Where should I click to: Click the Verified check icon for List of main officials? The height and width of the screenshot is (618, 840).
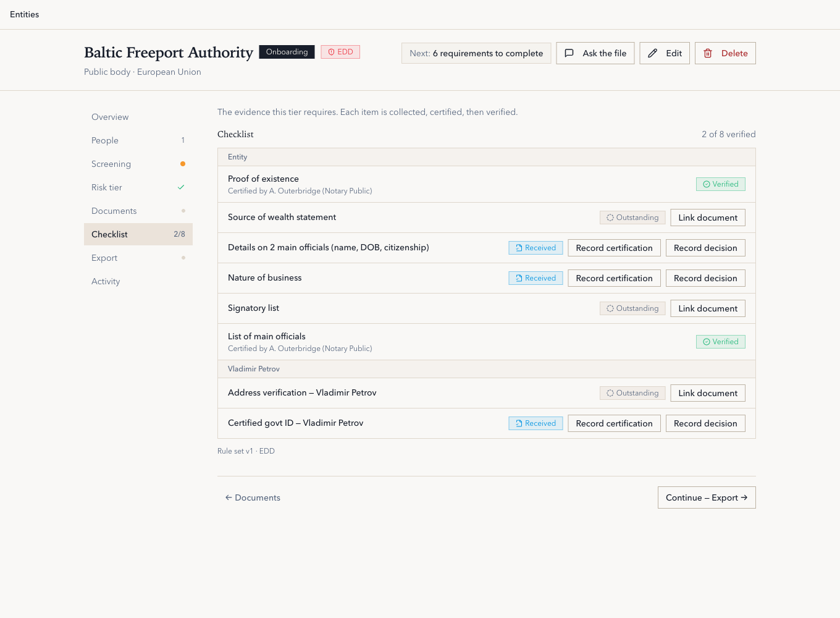(x=707, y=342)
